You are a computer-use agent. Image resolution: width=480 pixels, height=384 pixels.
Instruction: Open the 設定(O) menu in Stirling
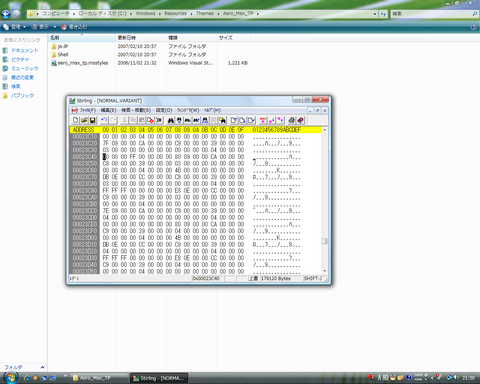click(x=164, y=110)
